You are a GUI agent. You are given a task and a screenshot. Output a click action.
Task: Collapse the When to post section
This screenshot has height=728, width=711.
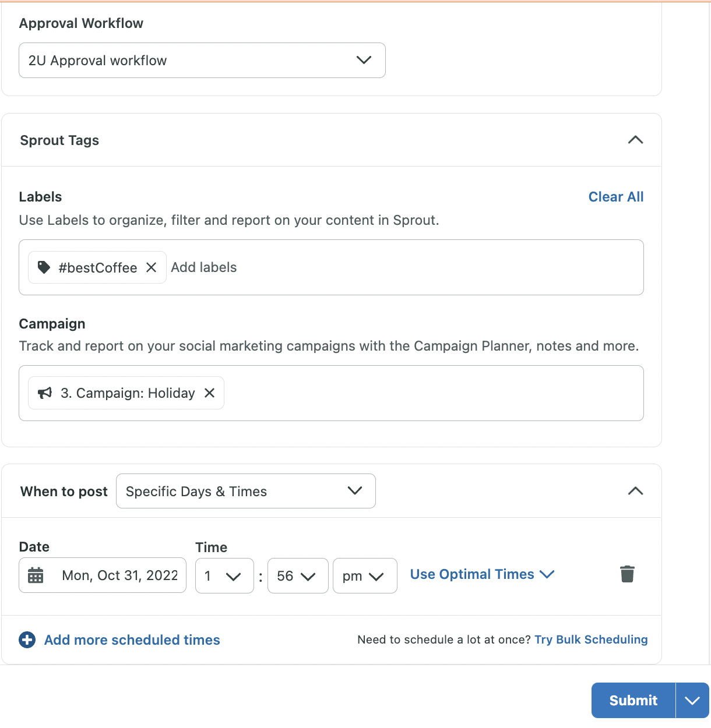point(635,491)
